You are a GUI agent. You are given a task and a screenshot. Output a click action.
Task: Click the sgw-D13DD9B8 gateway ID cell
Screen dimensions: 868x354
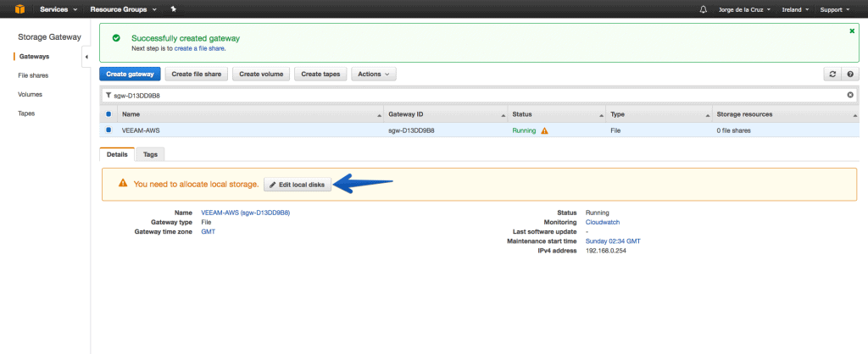[411, 131]
